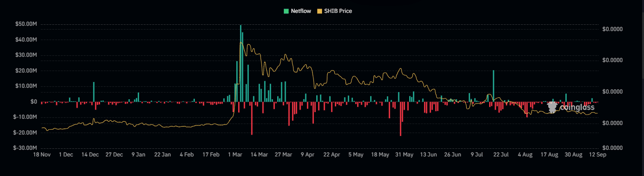The width and height of the screenshot is (644, 176).
Task: Click the 22 Apr date label
Action: click(332, 155)
